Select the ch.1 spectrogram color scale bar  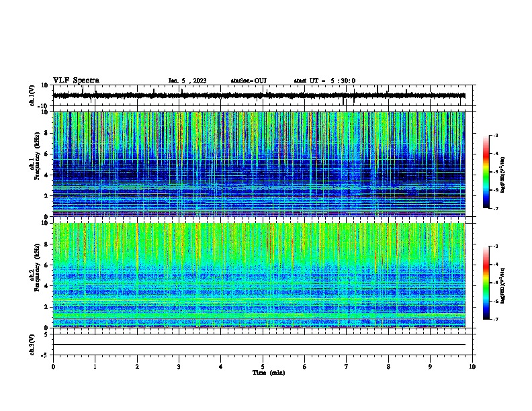(x=486, y=172)
